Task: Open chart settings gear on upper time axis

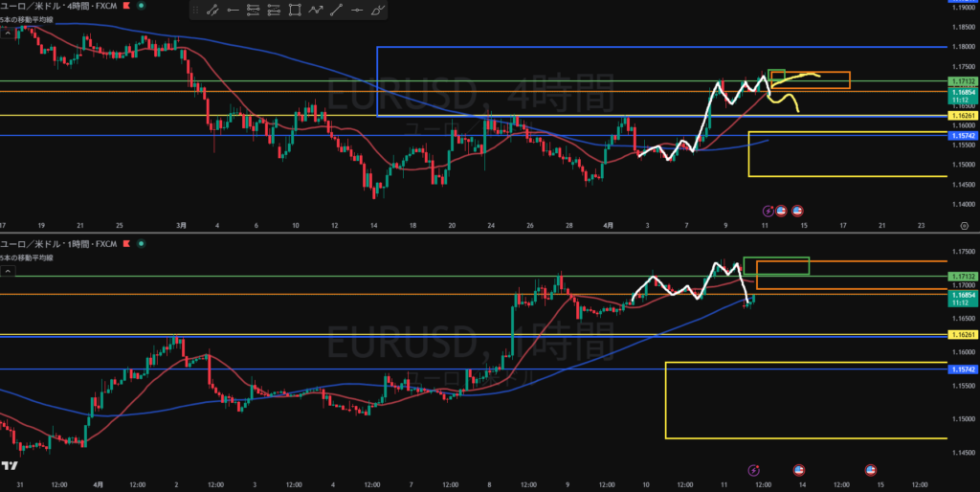Action: 964,225
